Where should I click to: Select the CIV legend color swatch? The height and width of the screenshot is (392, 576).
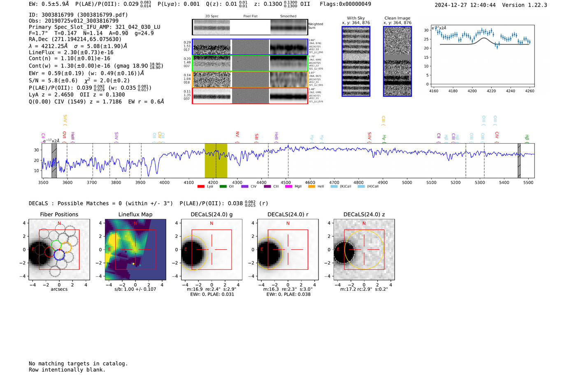[x=245, y=187]
